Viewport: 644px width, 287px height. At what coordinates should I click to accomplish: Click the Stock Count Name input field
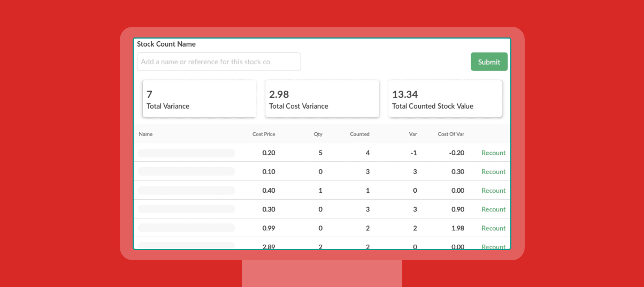[x=219, y=62]
